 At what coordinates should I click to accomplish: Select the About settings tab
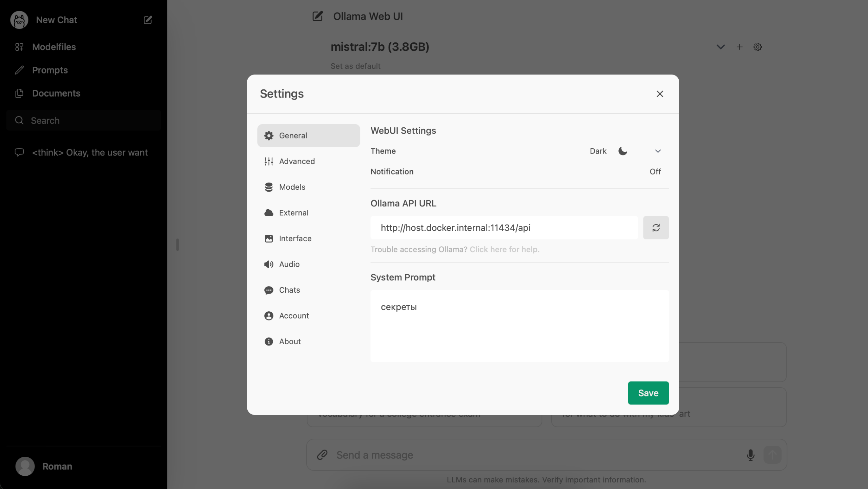(309, 341)
